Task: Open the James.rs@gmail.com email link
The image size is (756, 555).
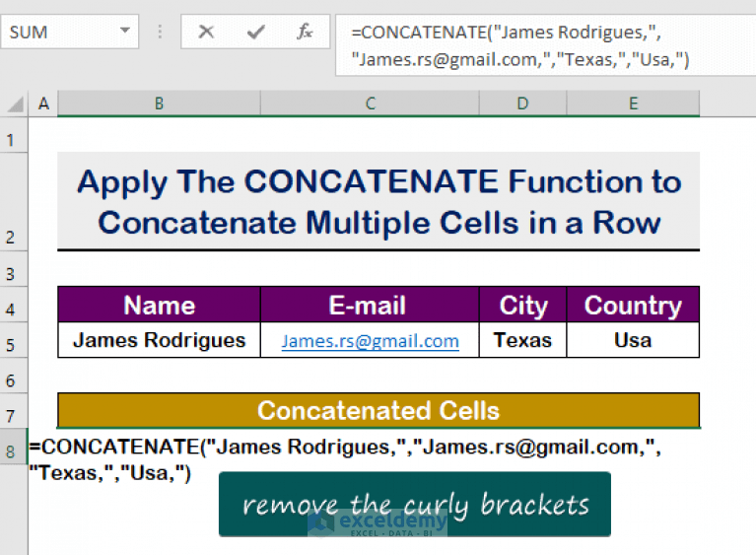Action: coord(371,341)
